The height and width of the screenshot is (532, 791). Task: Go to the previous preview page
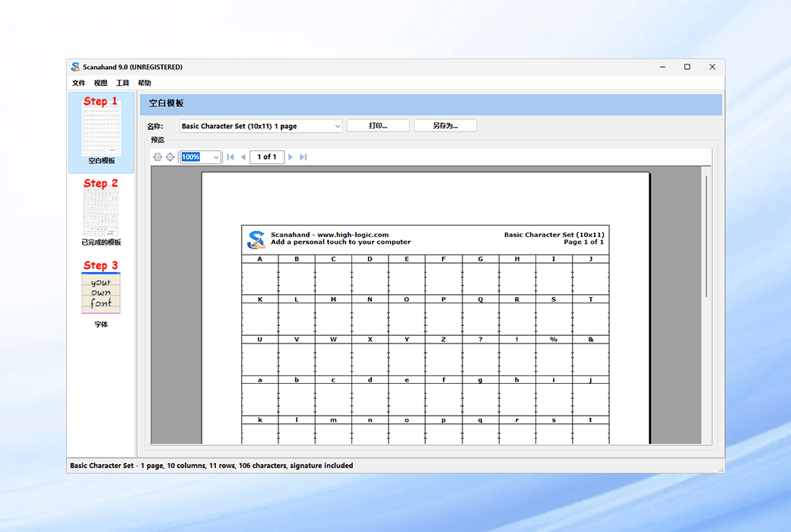(x=243, y=157)
